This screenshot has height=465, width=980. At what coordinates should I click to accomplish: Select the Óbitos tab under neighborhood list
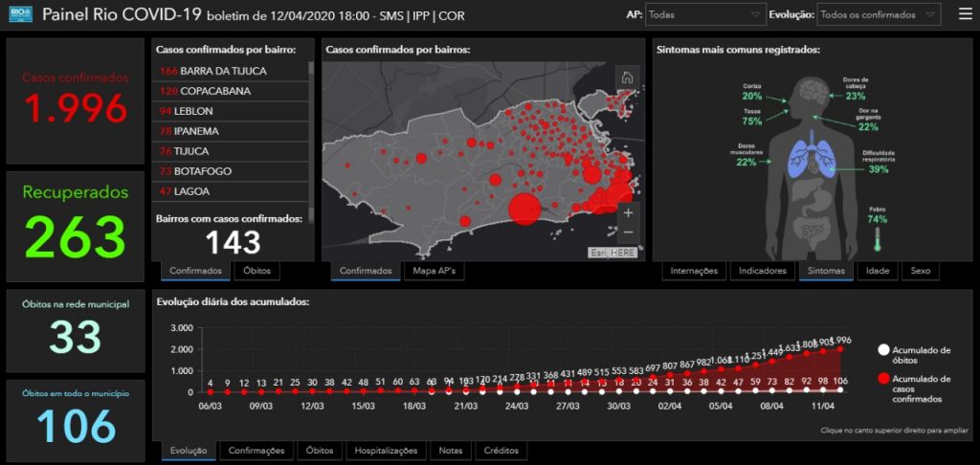[256, 271]
